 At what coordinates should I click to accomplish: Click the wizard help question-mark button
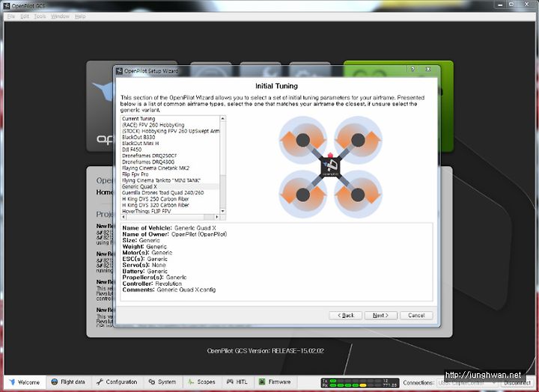[412, 70]
